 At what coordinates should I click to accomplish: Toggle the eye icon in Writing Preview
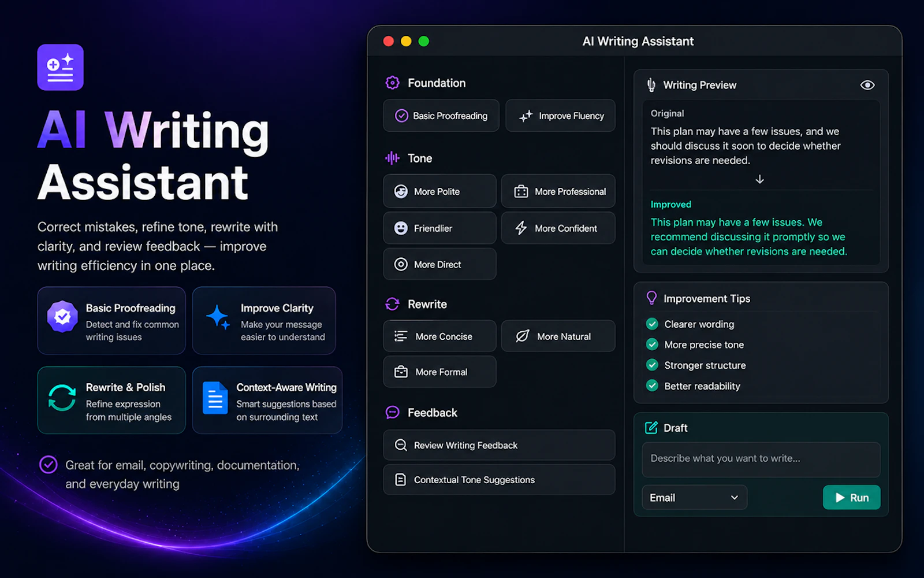pos(867,85)
